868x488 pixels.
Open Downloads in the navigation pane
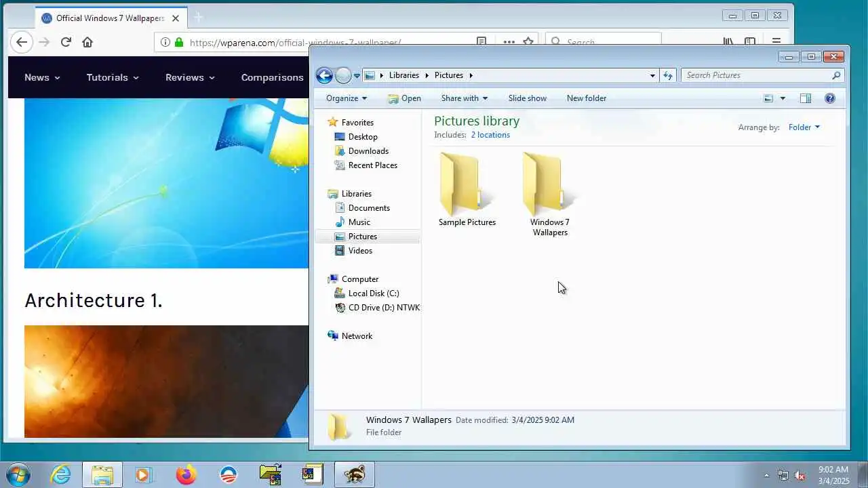(x=368, y=151)
